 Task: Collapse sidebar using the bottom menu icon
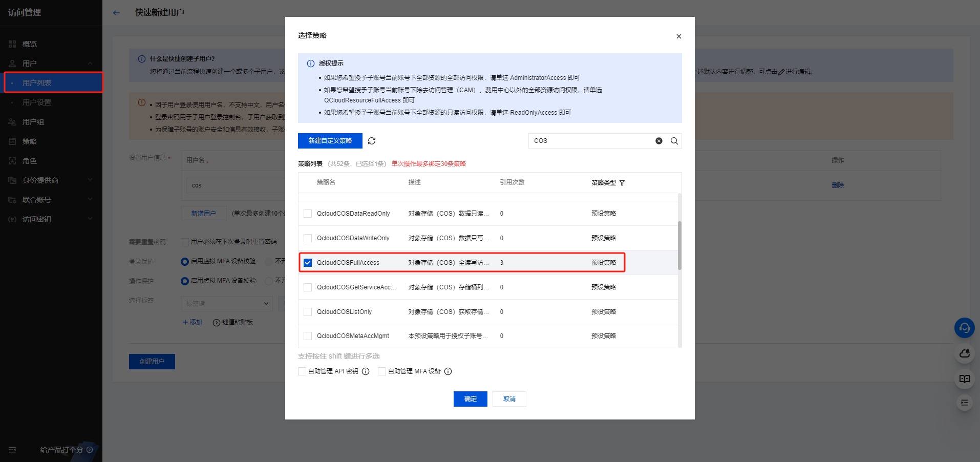click(12, 450)
